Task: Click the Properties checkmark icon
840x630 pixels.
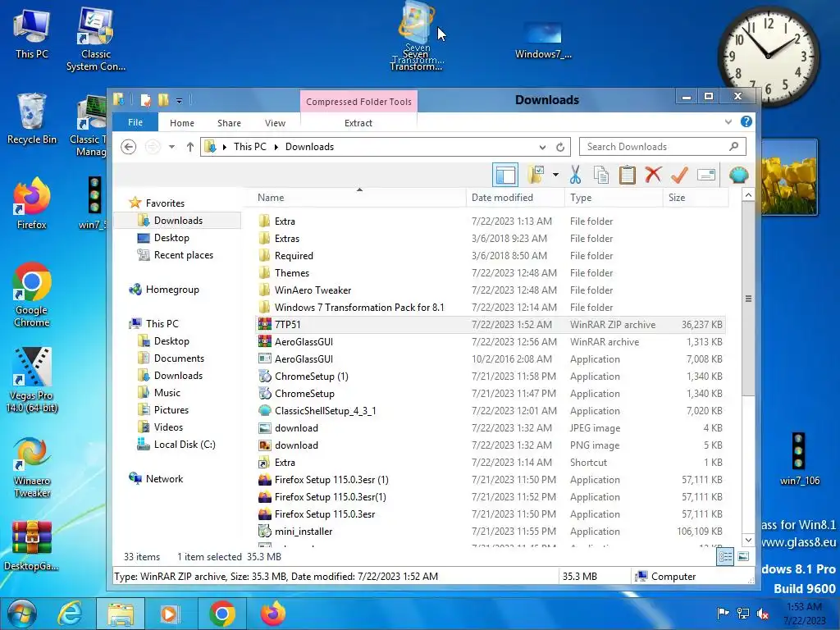Action: (x=679, y=175)
